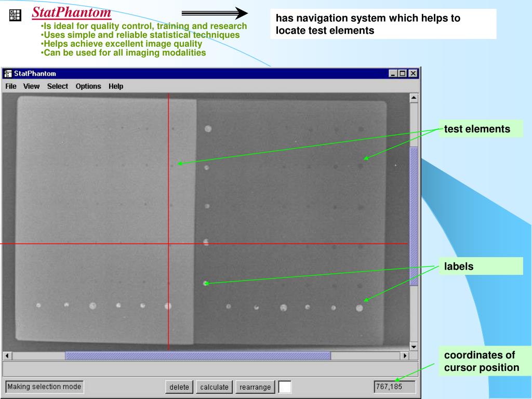The width and height of the screenshot is (532, 399).
Task: Click the horizontal scrollbar right arrow
Action: pyautogui.click(x=404, y=355)
